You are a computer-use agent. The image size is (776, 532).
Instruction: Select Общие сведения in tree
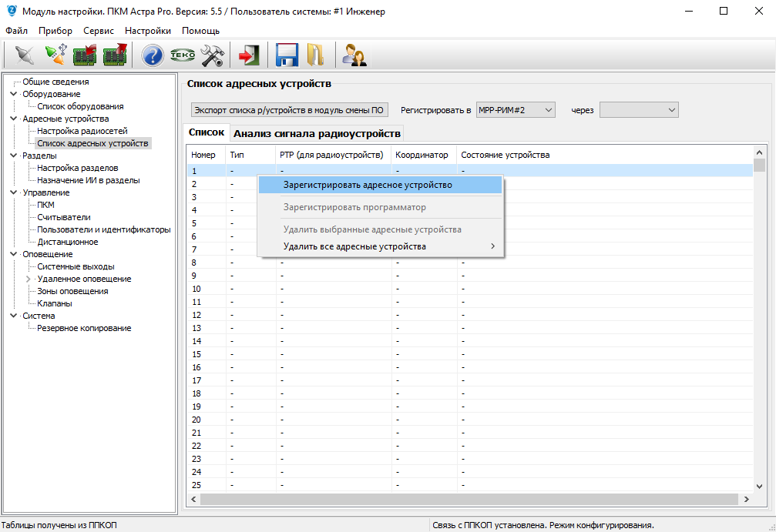pyautogui.click(x=55, y=82)
